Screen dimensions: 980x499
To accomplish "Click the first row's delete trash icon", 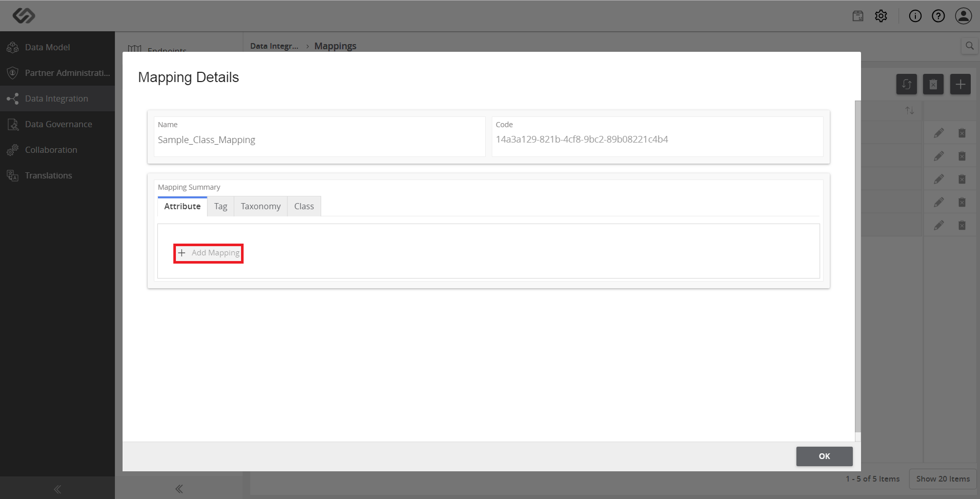I will click(962, 133).
